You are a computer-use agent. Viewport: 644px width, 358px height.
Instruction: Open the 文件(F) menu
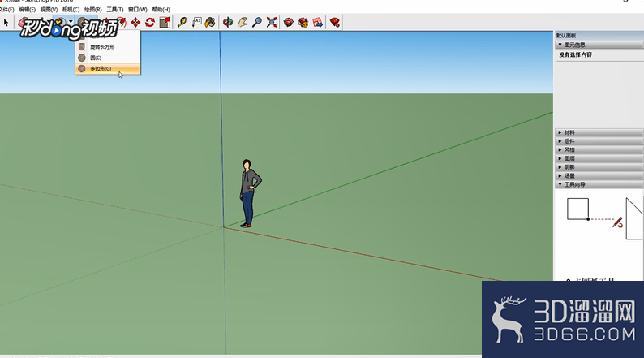[x=6, y=10]
